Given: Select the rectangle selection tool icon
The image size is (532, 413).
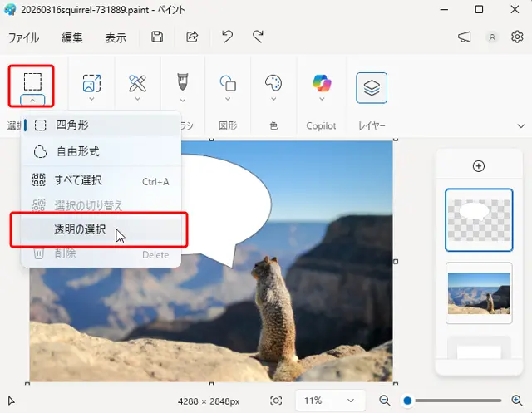Looking at the screenshot, I should 32,81.
